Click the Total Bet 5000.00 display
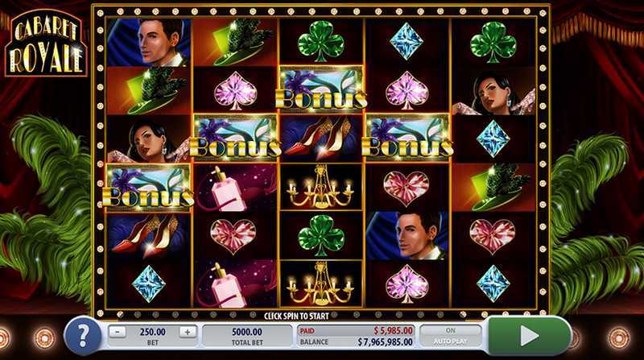644x360 pixels. click(x=247, y=336)
